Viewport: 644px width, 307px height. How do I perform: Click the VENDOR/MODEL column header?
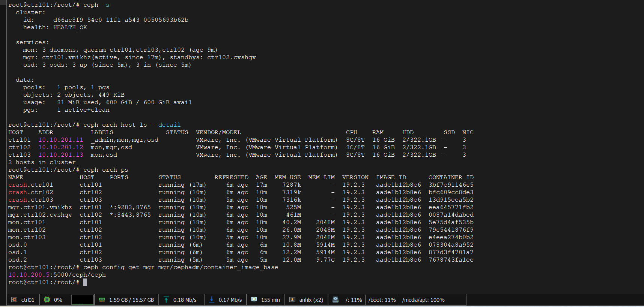(x=218, y=132)
